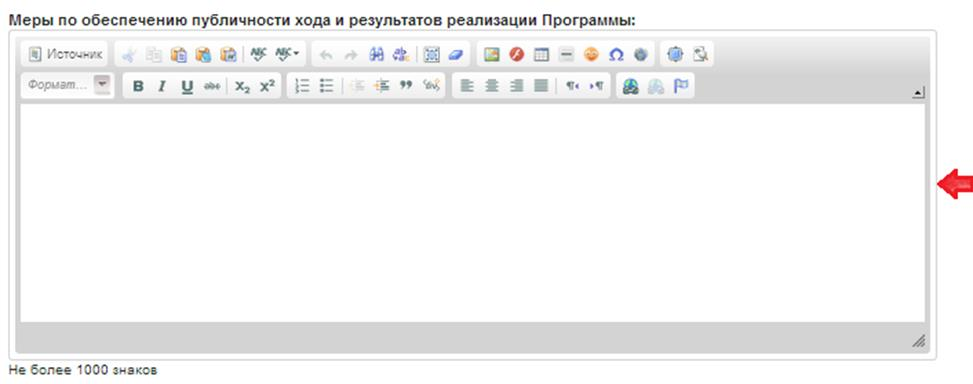Open spell-check-as-you-type dropdown
The height and width of the screenshot is (384, 973).
pos(287,55)
